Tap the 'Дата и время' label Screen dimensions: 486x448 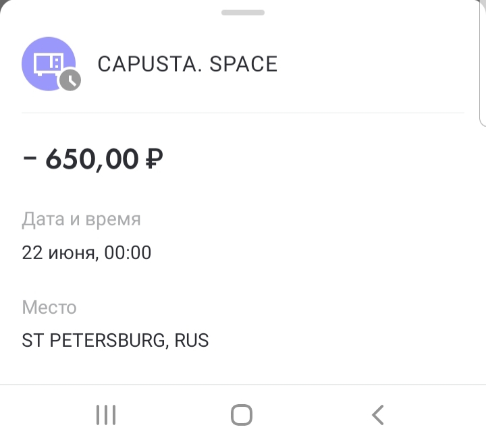[81, 219]
